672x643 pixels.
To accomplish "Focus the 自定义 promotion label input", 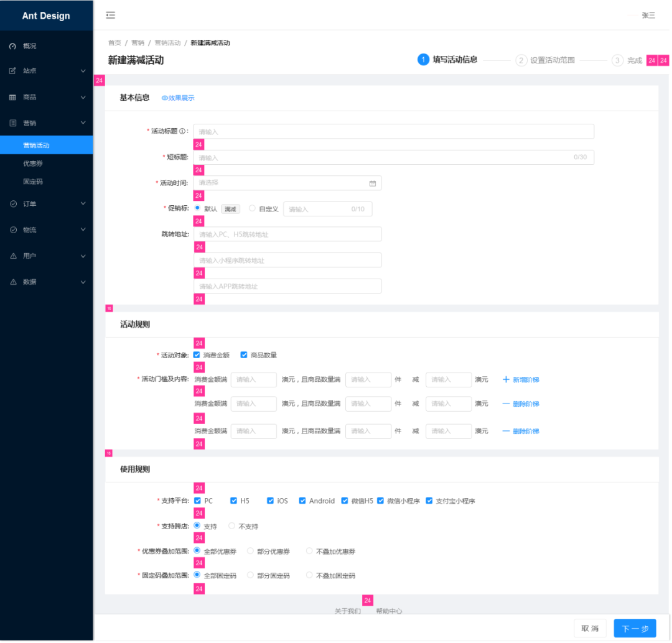I will [x=327, y=209].
